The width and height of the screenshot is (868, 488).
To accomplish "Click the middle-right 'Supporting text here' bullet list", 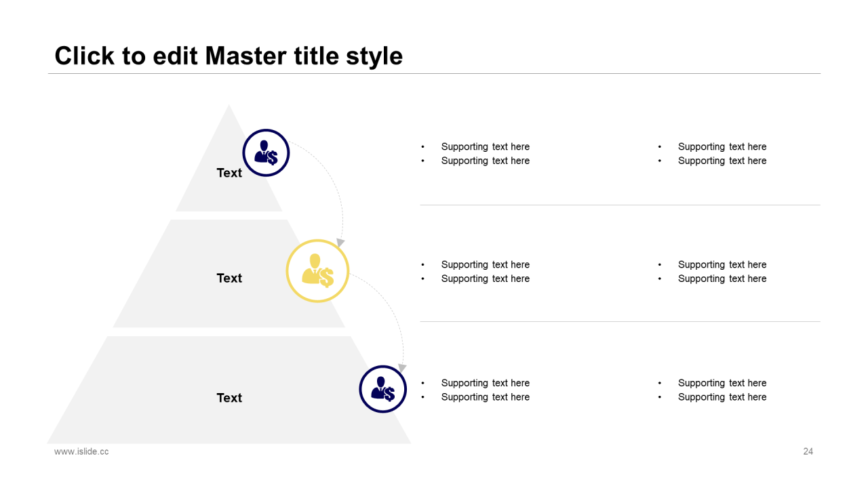I will coord(712,272).
